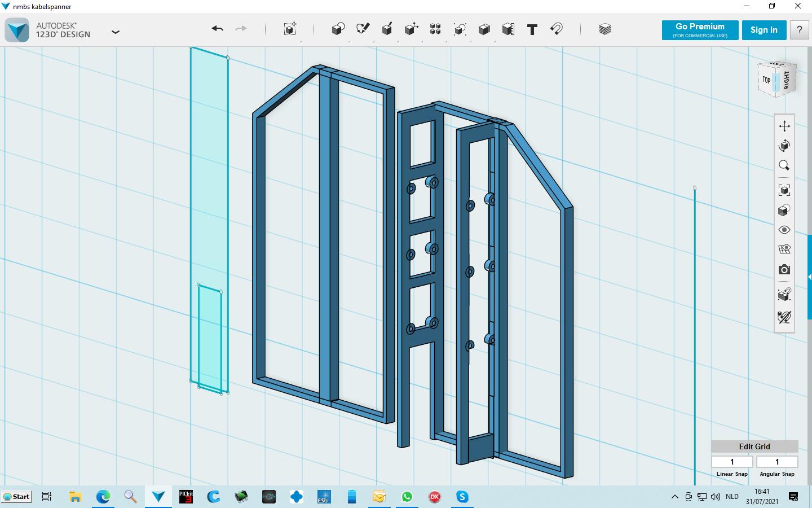Click the Angular Snap value field

(777, 462)
